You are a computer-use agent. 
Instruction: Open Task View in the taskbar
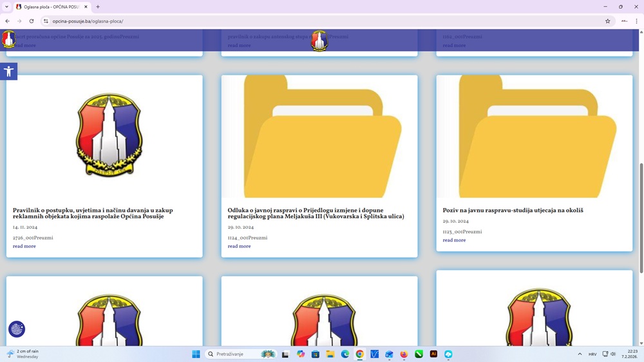[285, 354]
